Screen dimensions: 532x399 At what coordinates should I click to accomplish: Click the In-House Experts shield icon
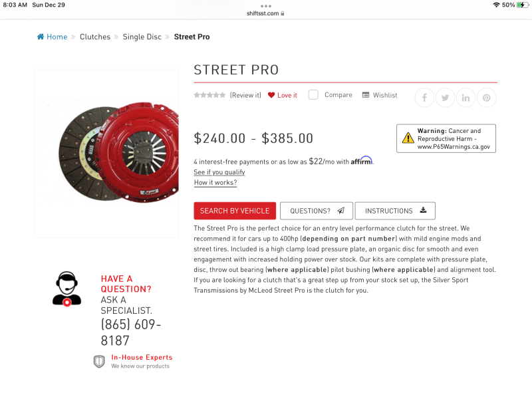coord(99,361)
